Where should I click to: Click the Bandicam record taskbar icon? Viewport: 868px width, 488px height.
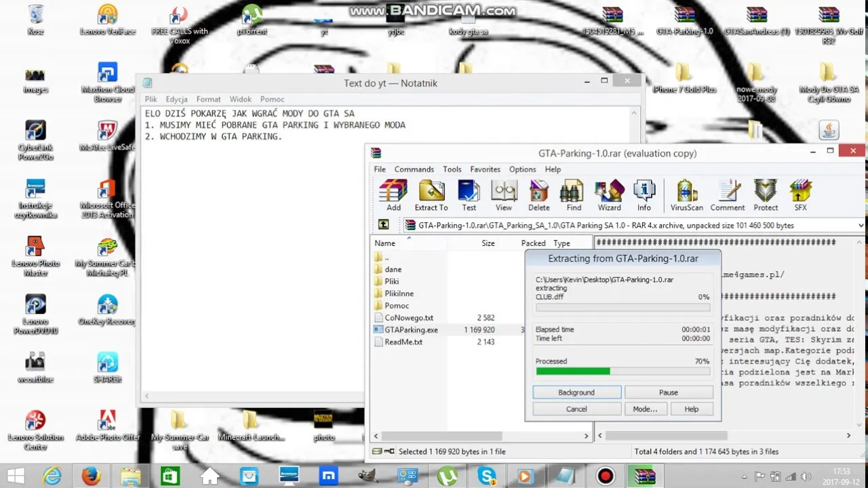tap(605, 476)
